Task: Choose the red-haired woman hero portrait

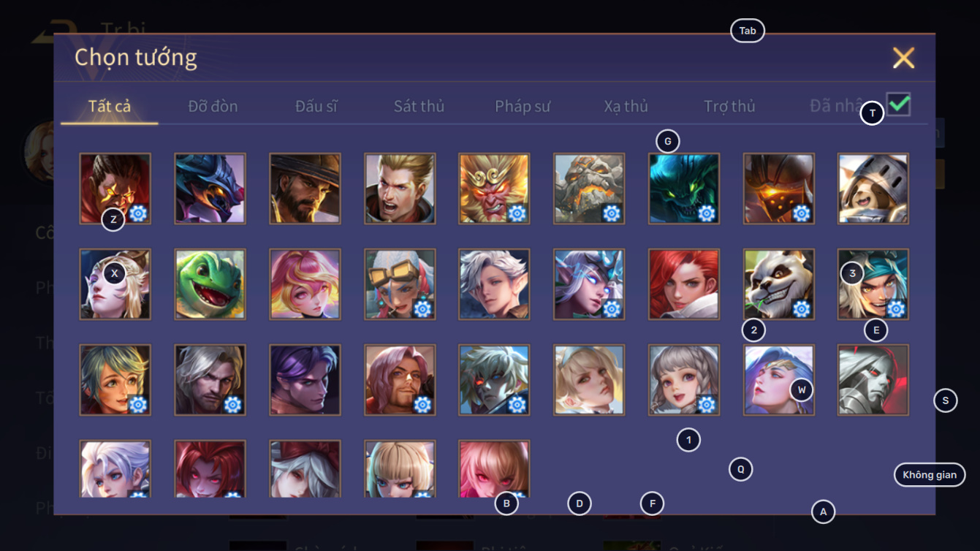Action: point(684,284)
